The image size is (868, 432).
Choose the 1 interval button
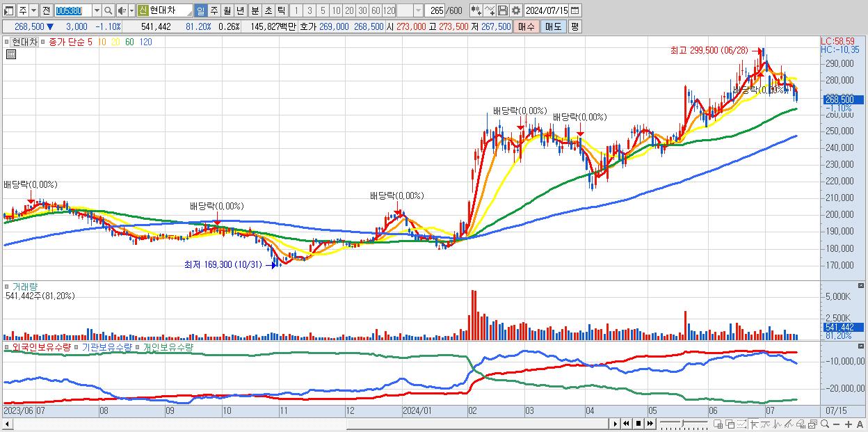point(296,10)
